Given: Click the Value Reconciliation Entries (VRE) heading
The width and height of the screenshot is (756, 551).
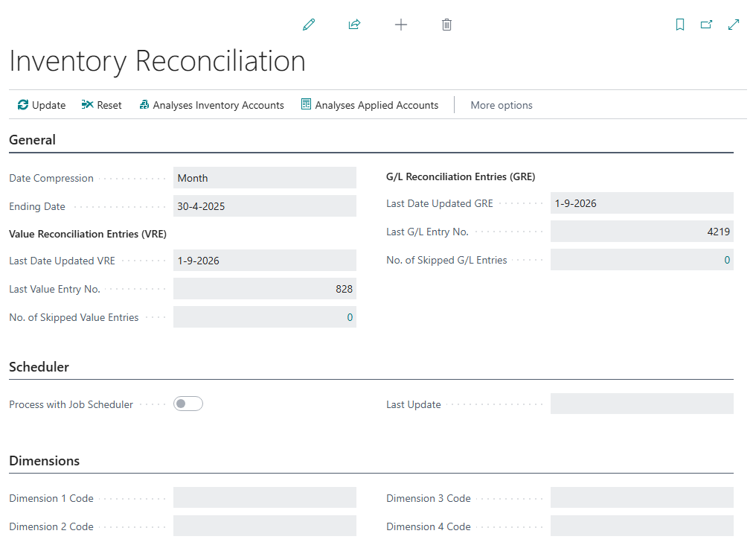Looking at the screenshot, I should pos(88,234).
